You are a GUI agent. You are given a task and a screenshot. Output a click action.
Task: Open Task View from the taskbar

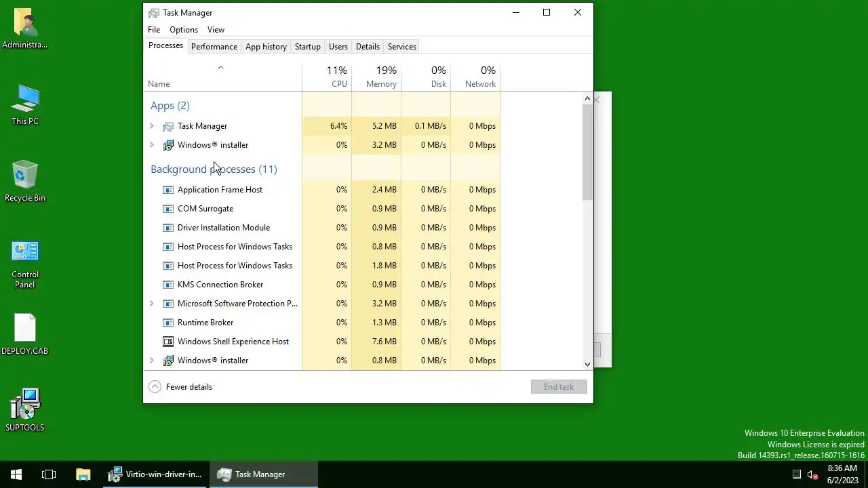click(x=49, y=474)
